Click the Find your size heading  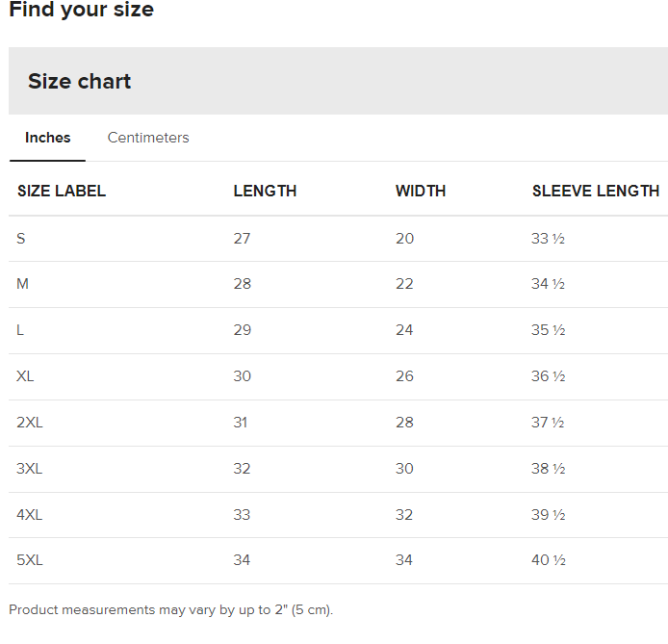pos(81,11)
